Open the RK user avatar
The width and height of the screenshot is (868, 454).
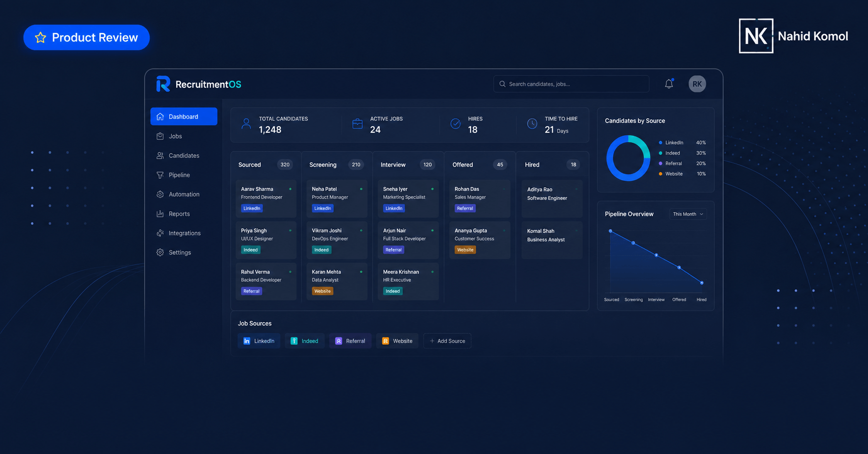(x=697, y=84)
